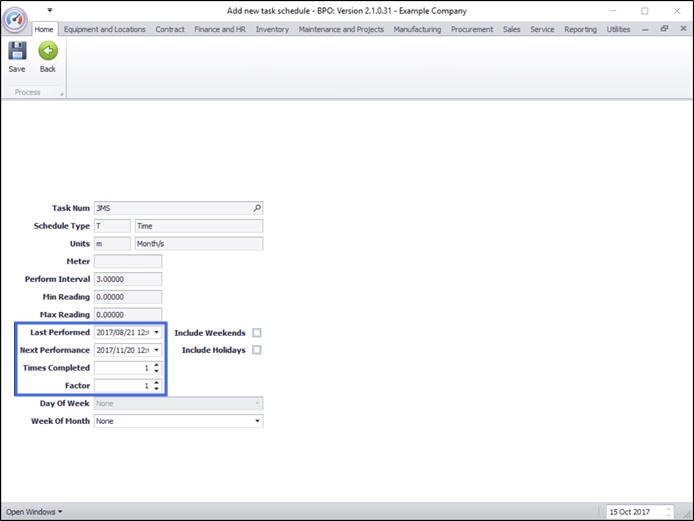Enable the Include Holidays checkbox

257,350
